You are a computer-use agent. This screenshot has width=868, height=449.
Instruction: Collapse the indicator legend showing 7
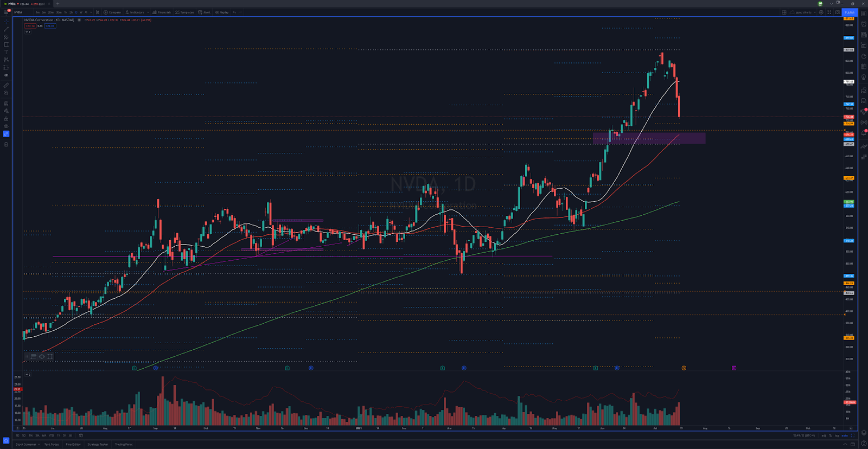coord(28,32)
